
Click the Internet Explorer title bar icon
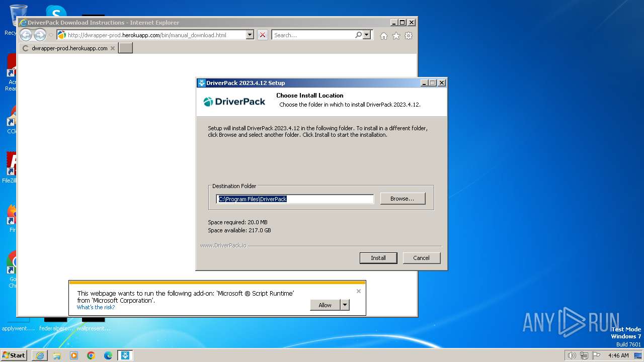point(23,23)
